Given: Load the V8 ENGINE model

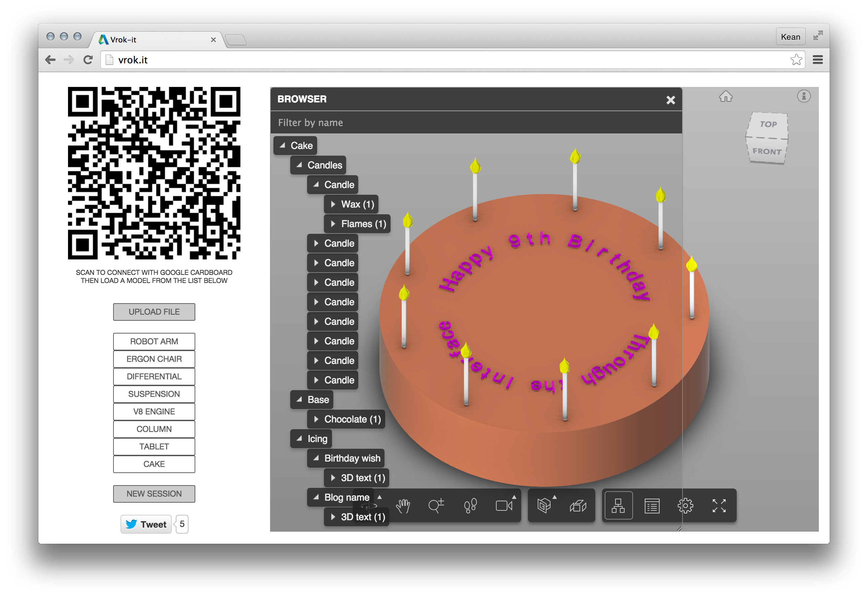Looking at the screenshot, I should click(154, 411).
